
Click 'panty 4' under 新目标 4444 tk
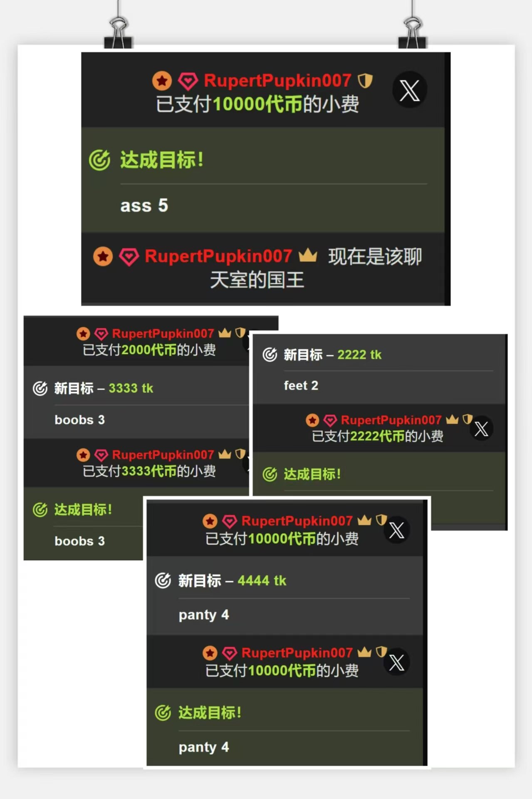click(204, 615)
